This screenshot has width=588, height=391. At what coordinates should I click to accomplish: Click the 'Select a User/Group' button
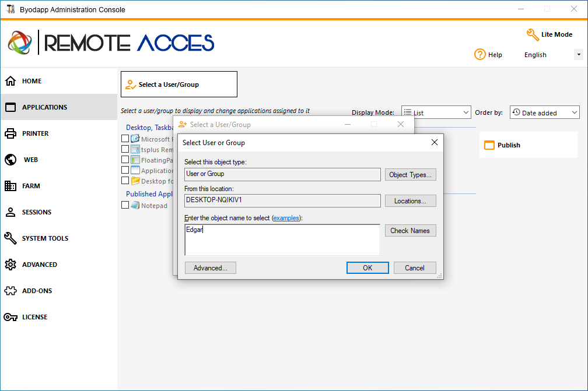[x=179, y=84]
